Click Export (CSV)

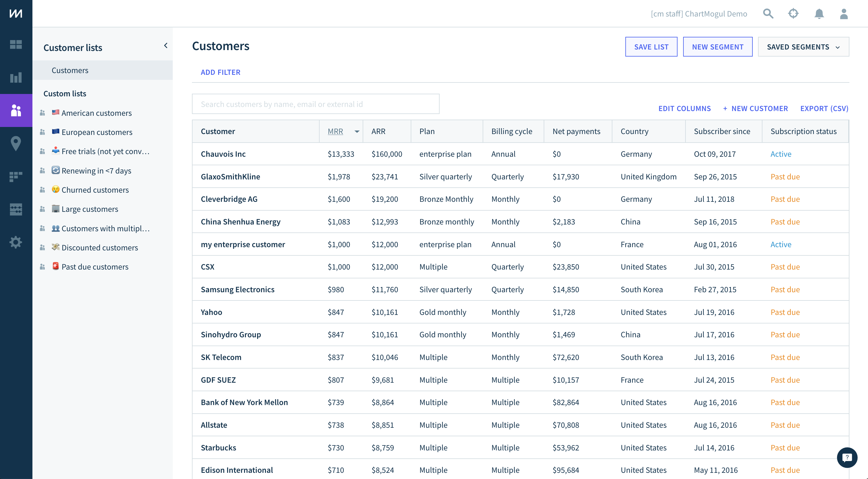[x=824, y=108]
